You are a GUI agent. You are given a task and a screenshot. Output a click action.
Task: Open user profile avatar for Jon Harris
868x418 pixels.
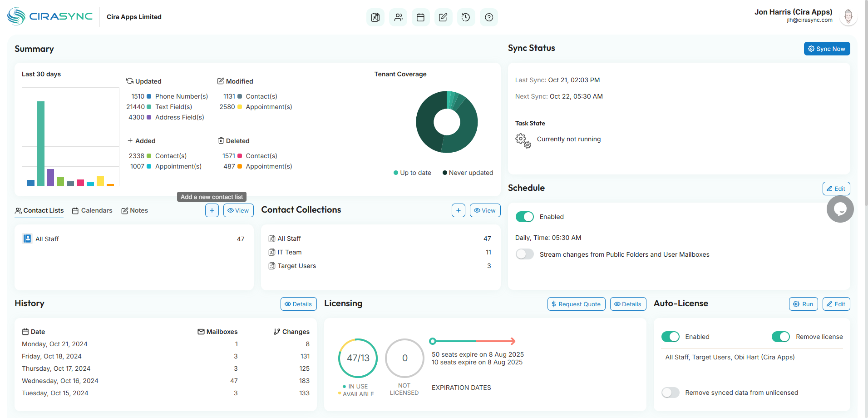click(848, 17)
